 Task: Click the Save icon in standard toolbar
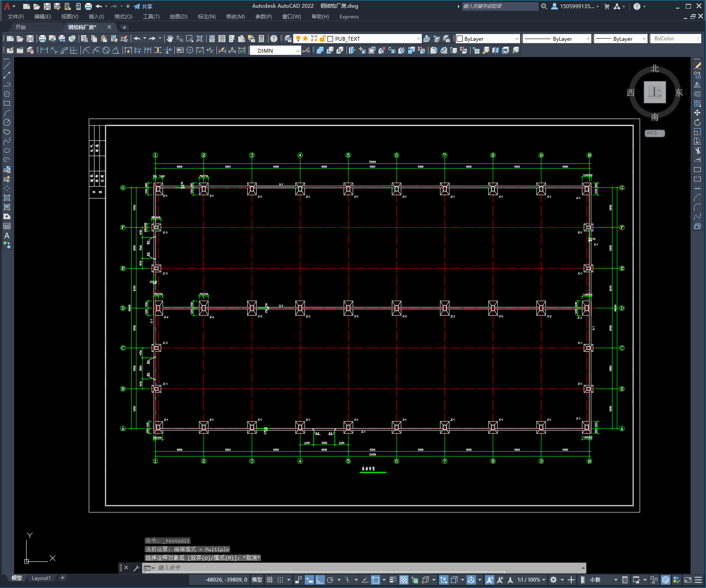pyautogui.click(x=30, y=39)
